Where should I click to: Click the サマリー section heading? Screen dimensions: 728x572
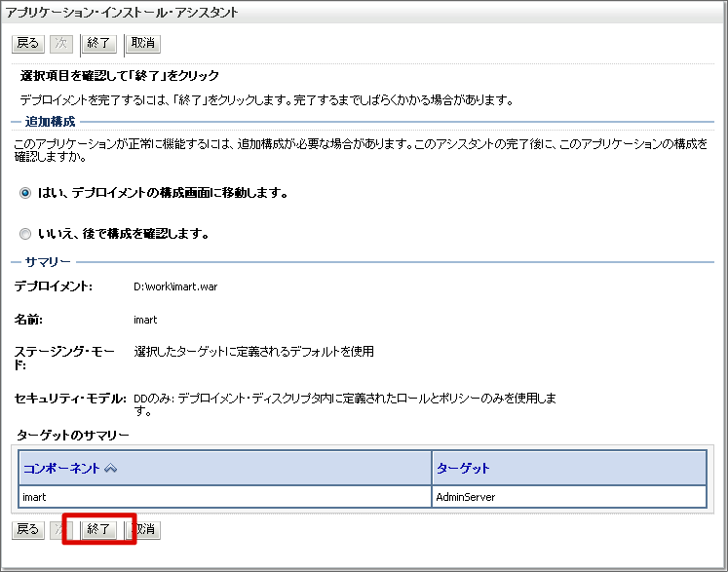[x=48, y=262]
